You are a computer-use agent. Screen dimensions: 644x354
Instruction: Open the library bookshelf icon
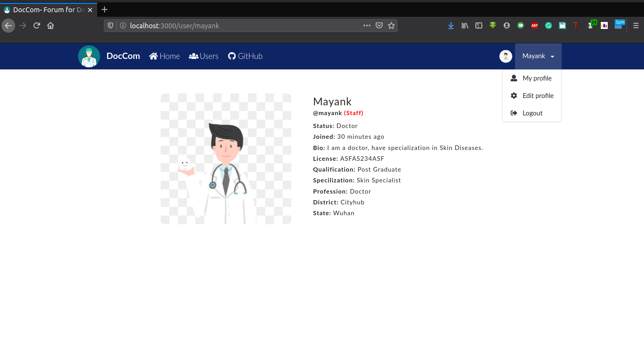coord(465,25)
